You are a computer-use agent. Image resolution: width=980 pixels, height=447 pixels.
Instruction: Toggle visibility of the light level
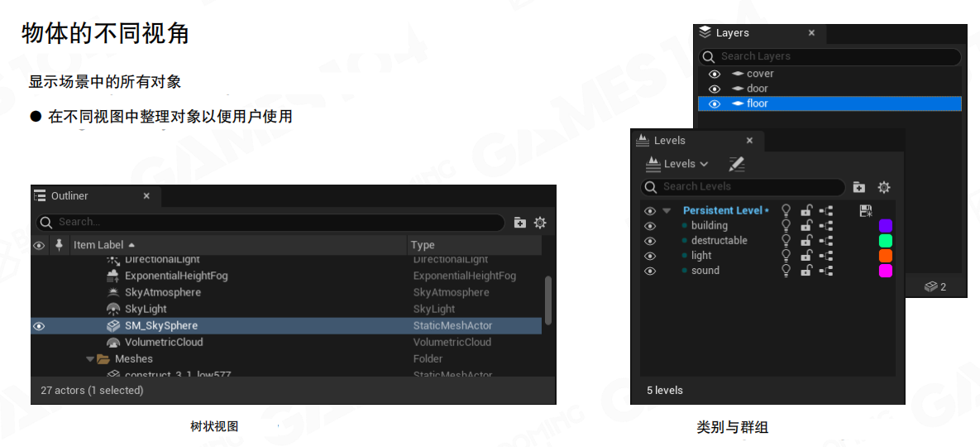650,256
